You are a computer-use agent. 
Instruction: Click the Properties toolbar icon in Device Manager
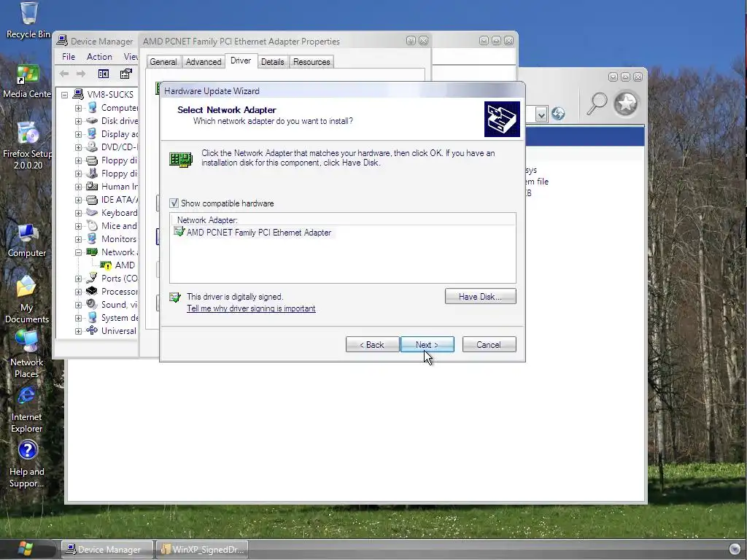(x=125, y=74)
